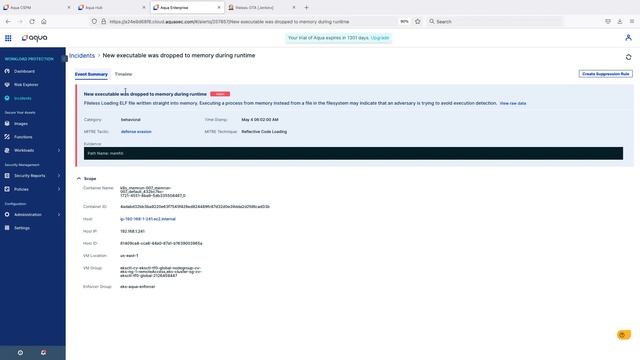This screenshot has width=640, height=360.
Task: Open Settings in the sidebar
Action: (22, 228)
